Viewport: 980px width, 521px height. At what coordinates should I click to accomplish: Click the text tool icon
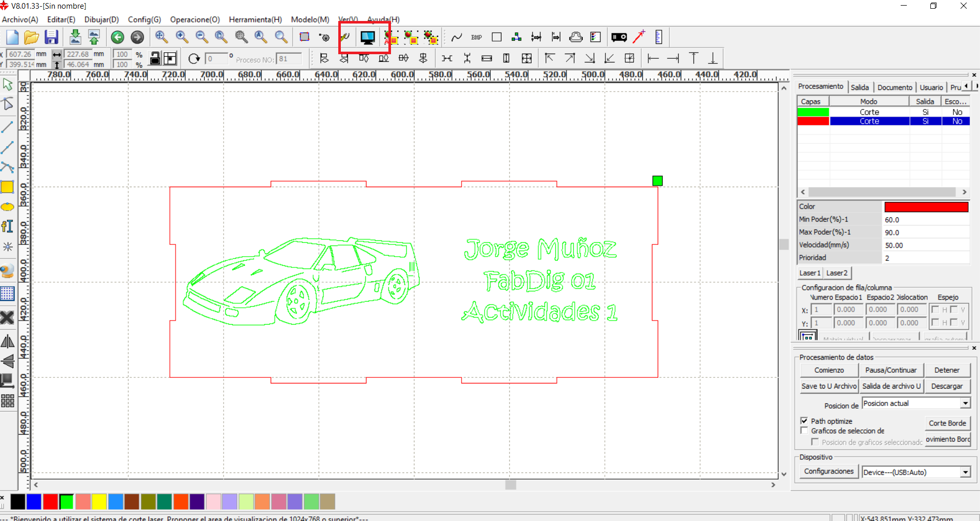coord(8,226)
